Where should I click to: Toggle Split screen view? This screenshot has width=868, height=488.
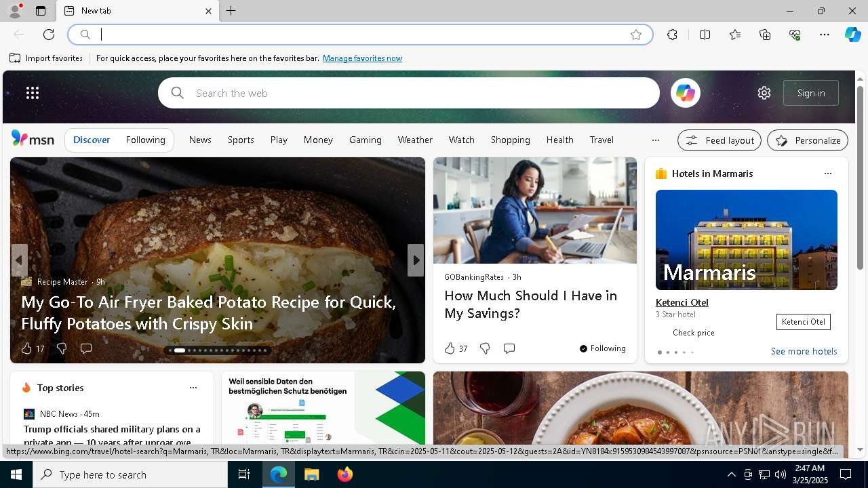(705, 35)
